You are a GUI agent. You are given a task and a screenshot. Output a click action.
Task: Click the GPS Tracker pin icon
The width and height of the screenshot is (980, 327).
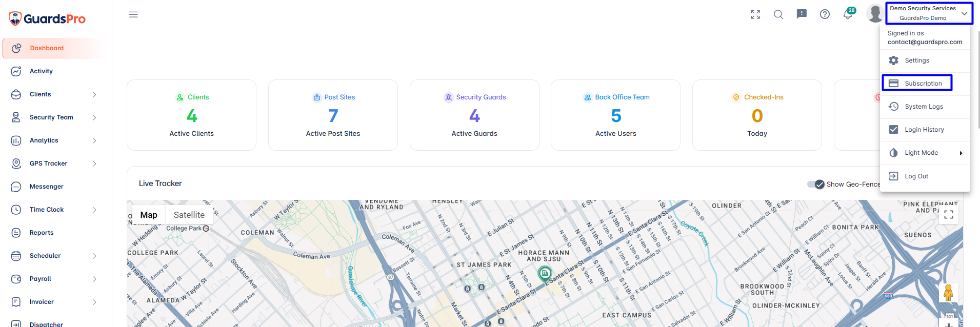click(16, 163)
